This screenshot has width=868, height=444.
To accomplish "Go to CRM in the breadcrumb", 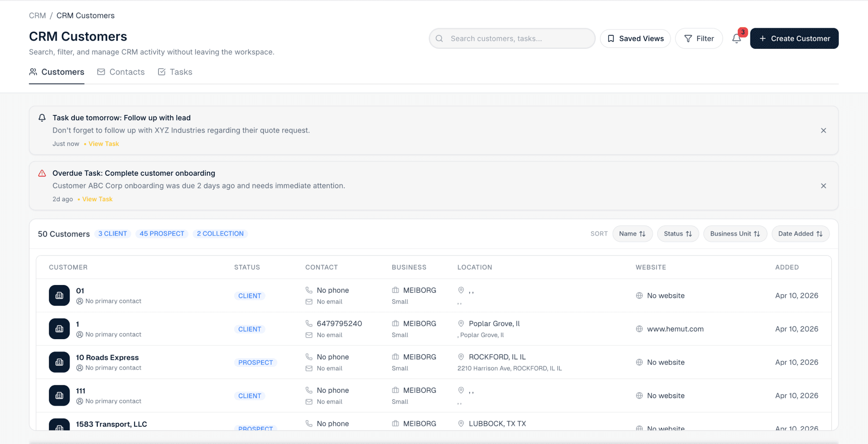I will coord(37,15).
